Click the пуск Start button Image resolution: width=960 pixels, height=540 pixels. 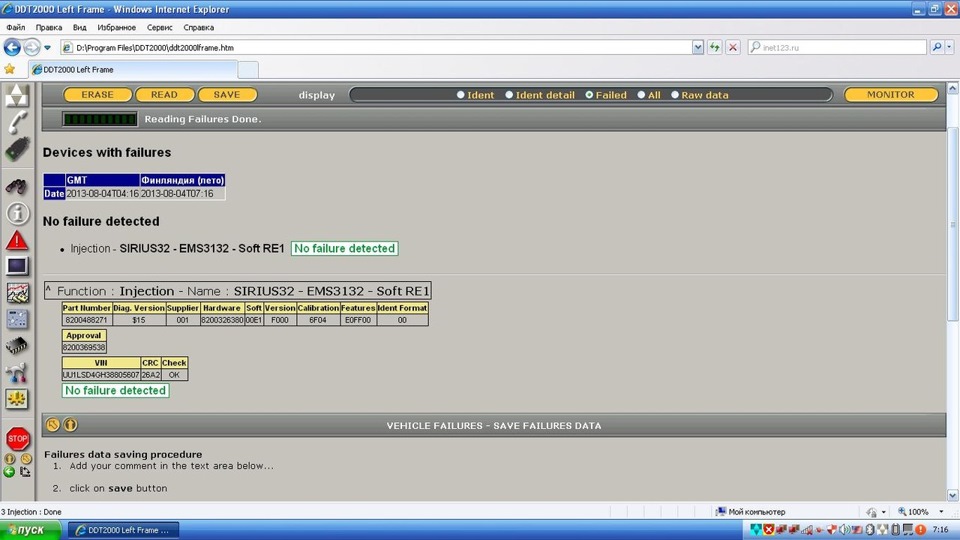tap(30, 530)
